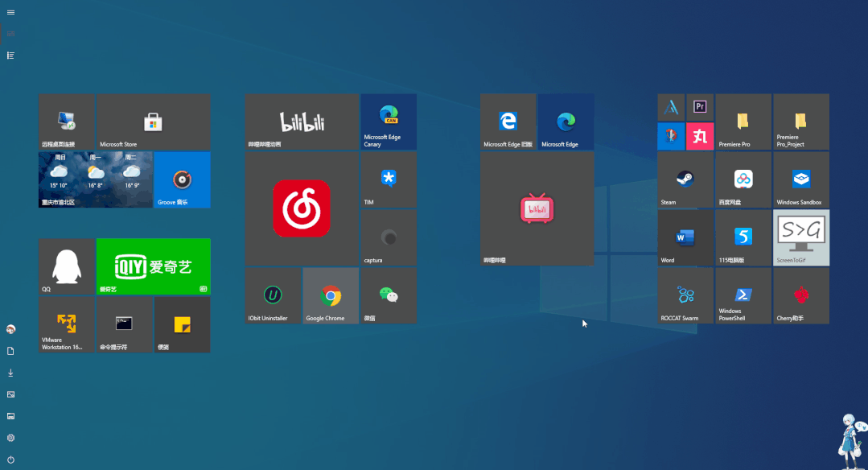Launch the WeChat tile

coord(389,295)
